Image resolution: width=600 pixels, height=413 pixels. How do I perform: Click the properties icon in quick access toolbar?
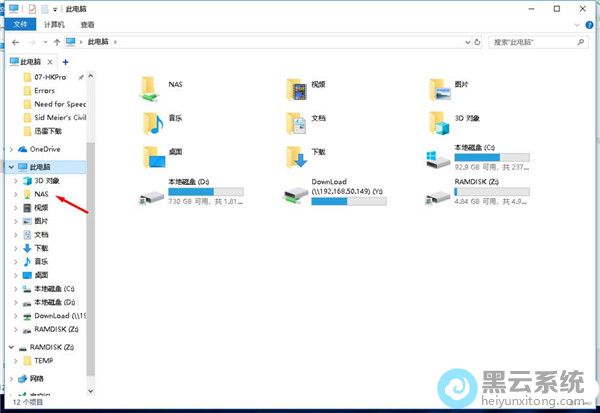click(32, 9)
